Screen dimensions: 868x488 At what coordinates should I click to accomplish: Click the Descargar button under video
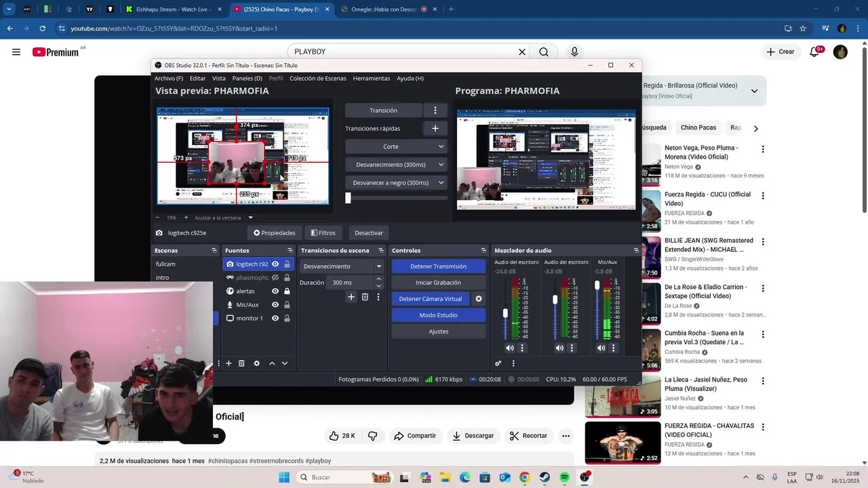point(473,436)
